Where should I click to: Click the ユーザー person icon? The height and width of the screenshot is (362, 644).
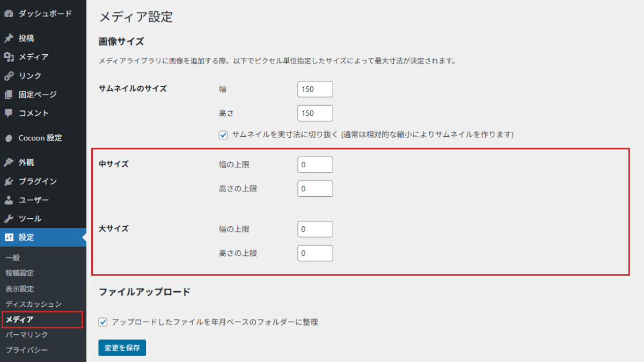coord(9,200)
